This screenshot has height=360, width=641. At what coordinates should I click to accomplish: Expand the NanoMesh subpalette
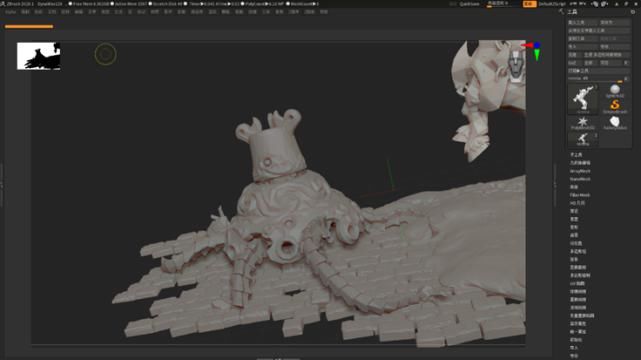[580, 179]
